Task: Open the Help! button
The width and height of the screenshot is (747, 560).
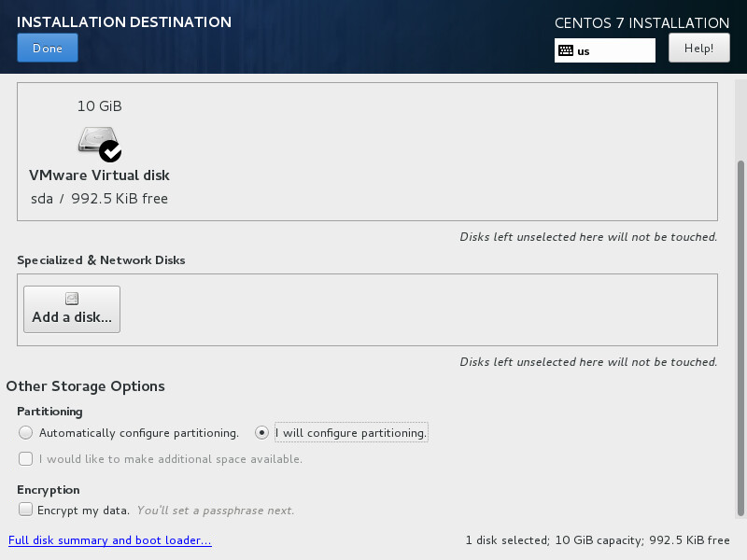Action: point(698,49)
